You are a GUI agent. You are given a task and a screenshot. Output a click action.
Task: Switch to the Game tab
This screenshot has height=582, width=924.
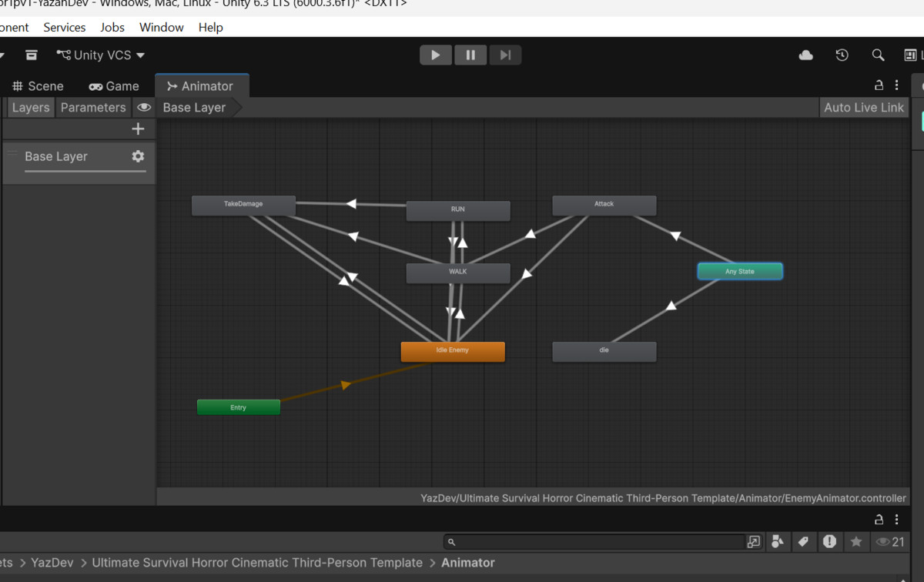114,86
